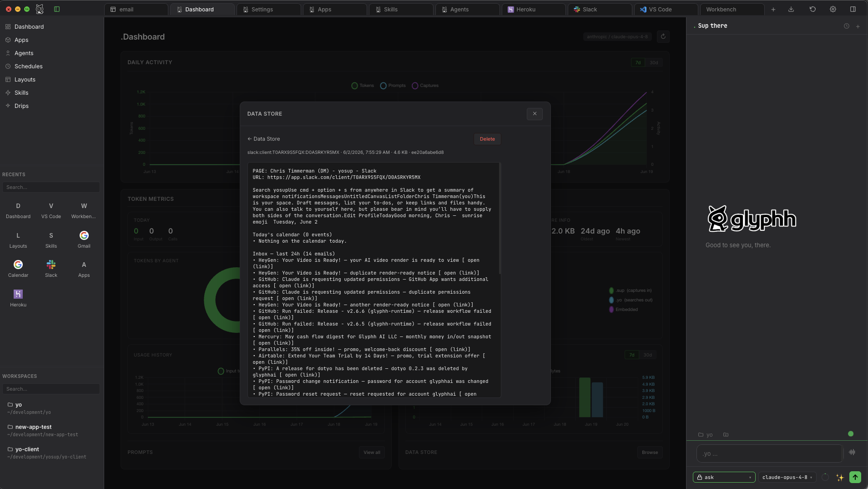Start a new chat with plus icon
868x489 pixels.
point(858,26)
